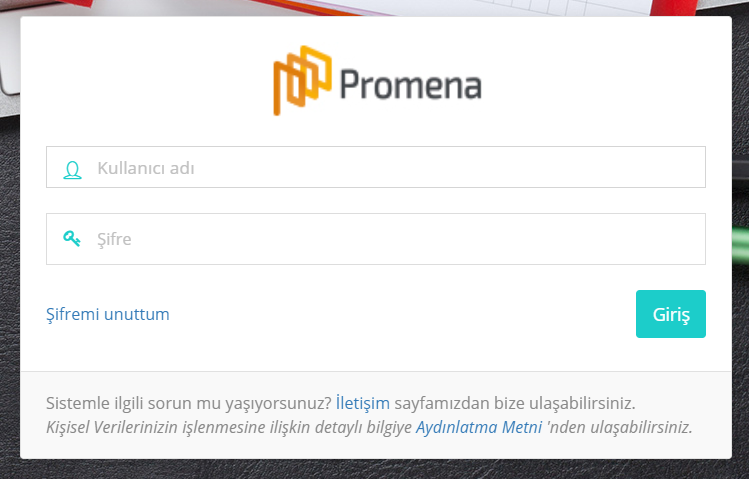The width and height of the screenshot is (749, 479).
Task: Click the Şifre placeholder text
Action: pos(114,239)
